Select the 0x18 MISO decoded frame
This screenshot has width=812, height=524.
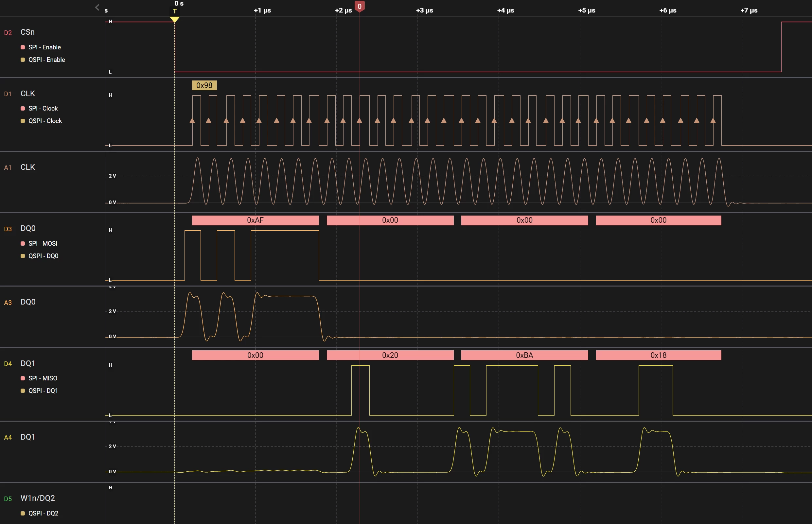[x=659, y=355]
